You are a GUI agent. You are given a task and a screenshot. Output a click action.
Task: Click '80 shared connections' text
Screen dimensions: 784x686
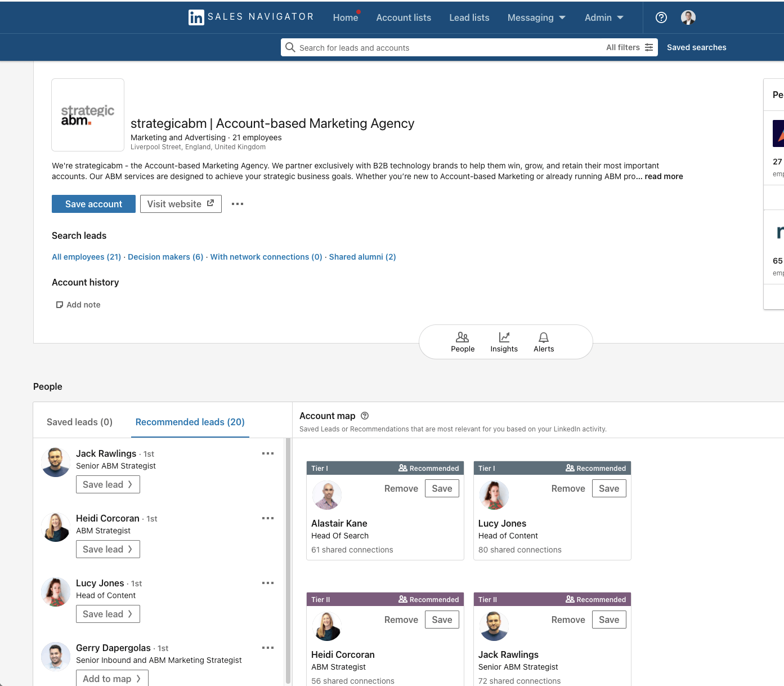520,550
